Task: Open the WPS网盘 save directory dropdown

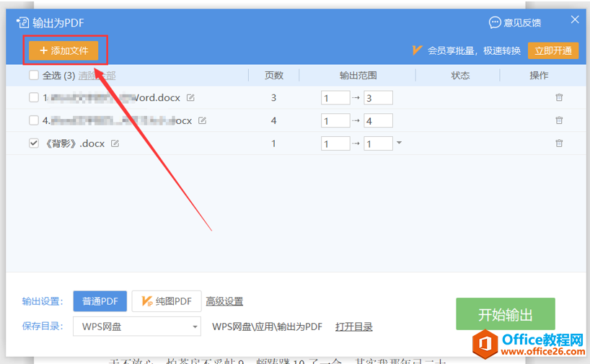Action: 137,327
